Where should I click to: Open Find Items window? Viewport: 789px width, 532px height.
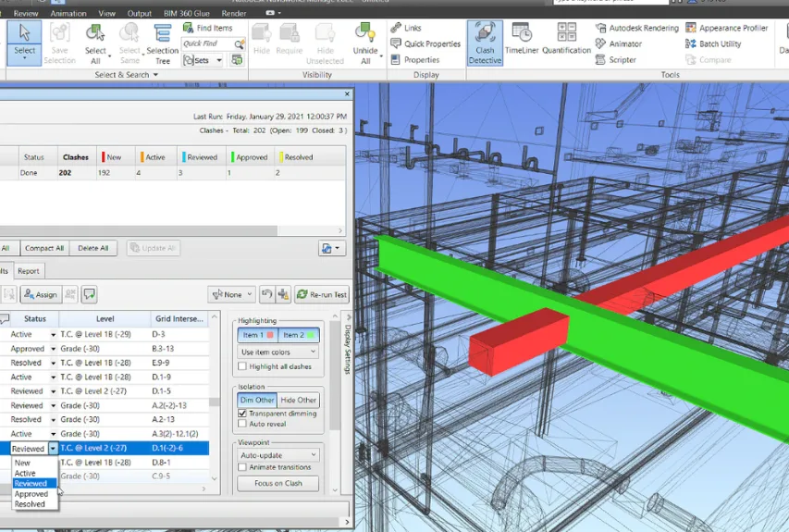[208, 28]
